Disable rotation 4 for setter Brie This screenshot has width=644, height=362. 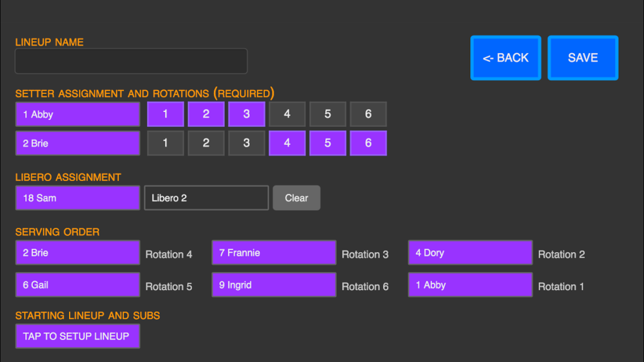287,143
